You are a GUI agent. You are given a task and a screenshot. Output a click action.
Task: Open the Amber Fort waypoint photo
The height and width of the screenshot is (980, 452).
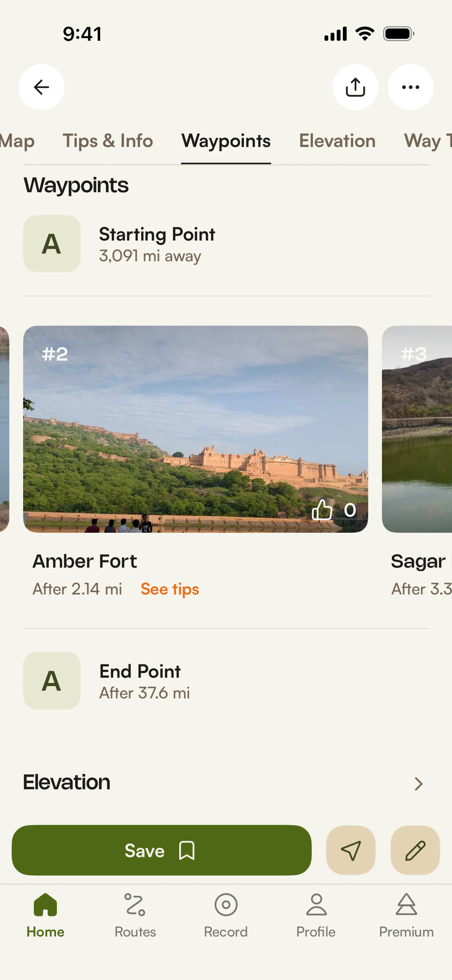[x=195, y=429]
